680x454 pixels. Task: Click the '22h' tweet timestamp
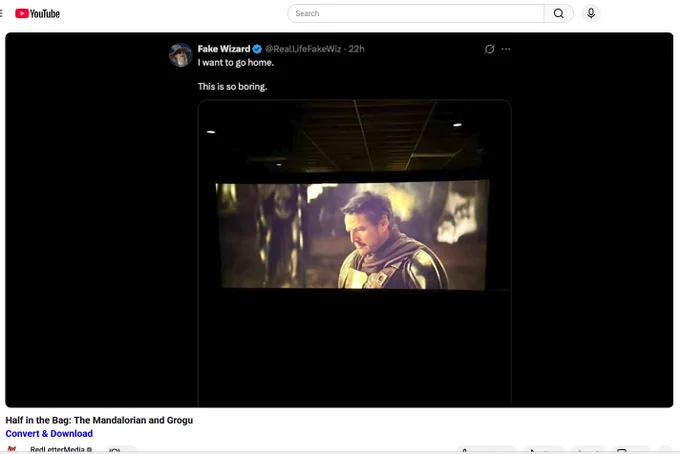pos(356,49)
